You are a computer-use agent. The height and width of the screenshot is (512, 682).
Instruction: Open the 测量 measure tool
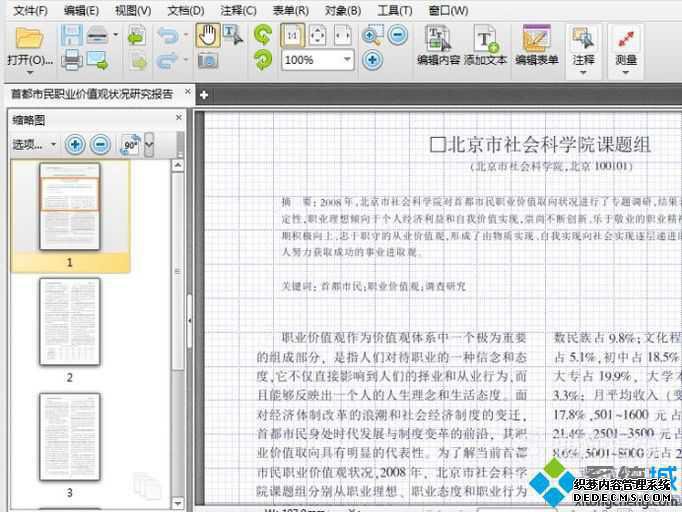(626, 45)
